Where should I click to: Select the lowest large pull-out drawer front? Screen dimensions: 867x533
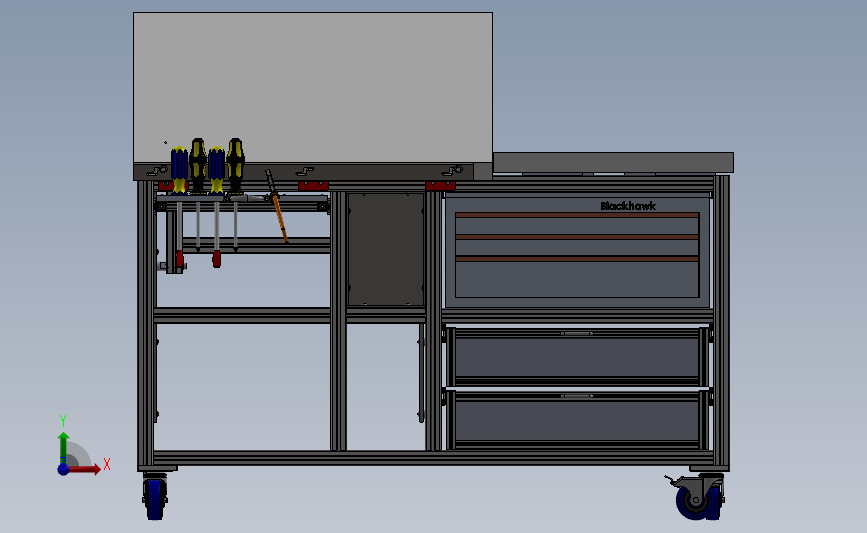[x=577, y=420]
